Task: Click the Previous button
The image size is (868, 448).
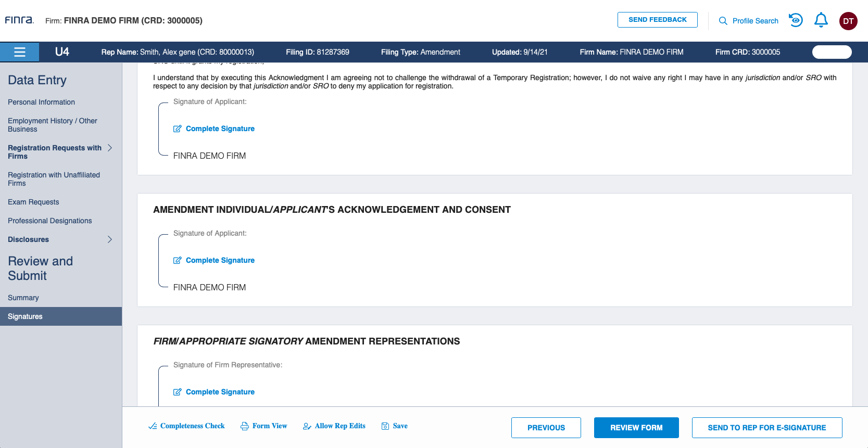Action: point(546,428)
